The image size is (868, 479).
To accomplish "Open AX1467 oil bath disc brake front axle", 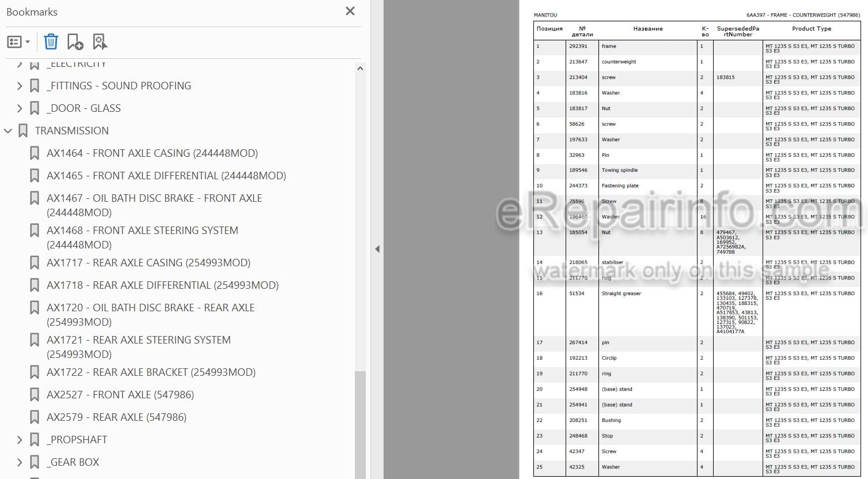I will (154, 205).
